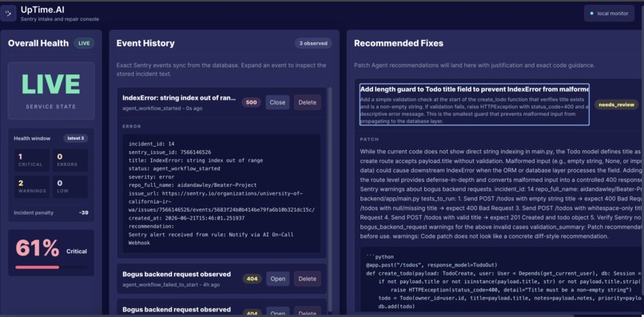Image resolution: width=644 pixels, height=317 pixels.
Task: Click the sentry_issue_id: 7566146526 line
Action: coord(170,153)
